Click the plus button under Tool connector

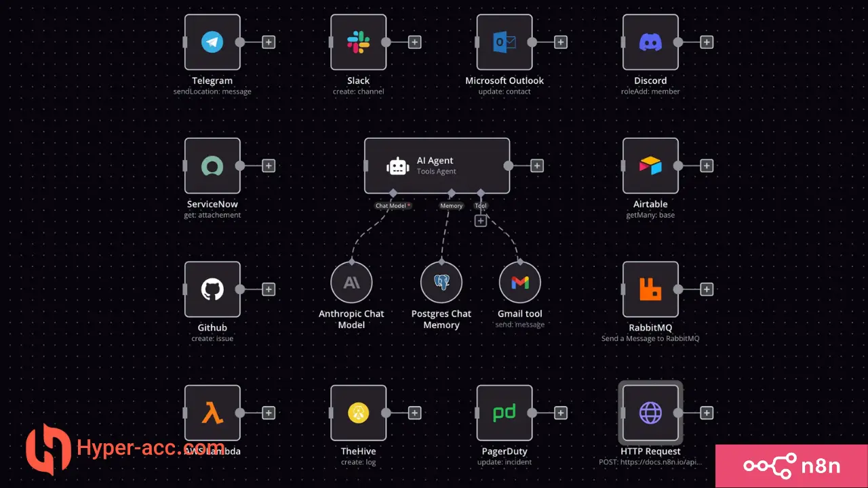pos(481,220)
